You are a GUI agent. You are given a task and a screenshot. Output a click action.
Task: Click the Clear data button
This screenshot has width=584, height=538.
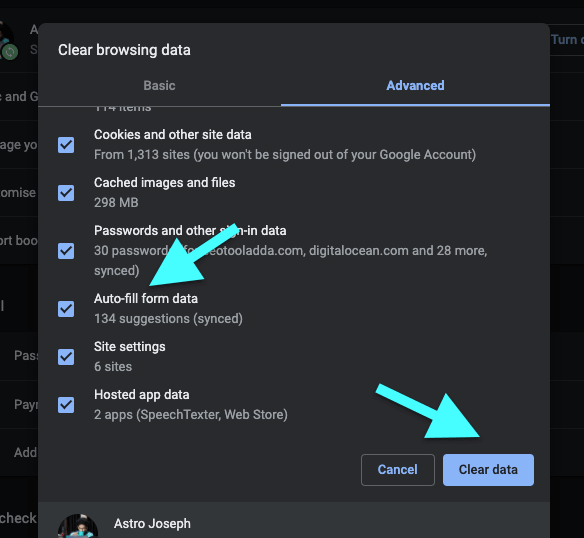[488, 469]
